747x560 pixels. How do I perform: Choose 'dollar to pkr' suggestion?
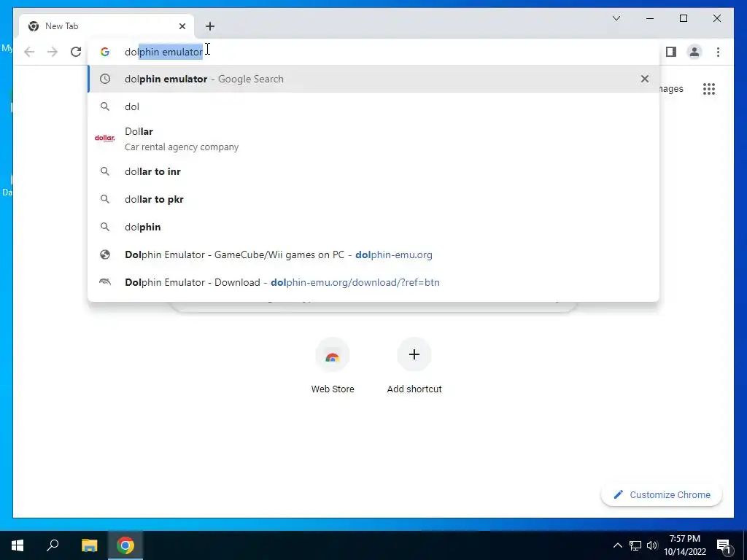tap(373, 199)
